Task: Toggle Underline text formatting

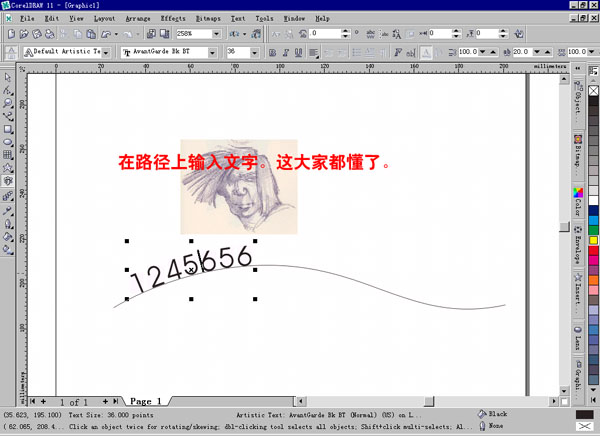Action: pyautogui.click(x=298, y=52)
